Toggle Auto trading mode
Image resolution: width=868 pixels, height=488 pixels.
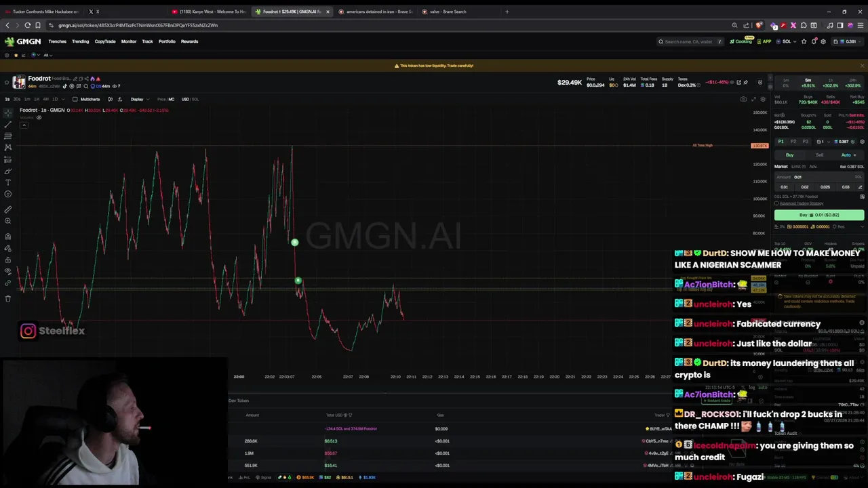point(848,155)
